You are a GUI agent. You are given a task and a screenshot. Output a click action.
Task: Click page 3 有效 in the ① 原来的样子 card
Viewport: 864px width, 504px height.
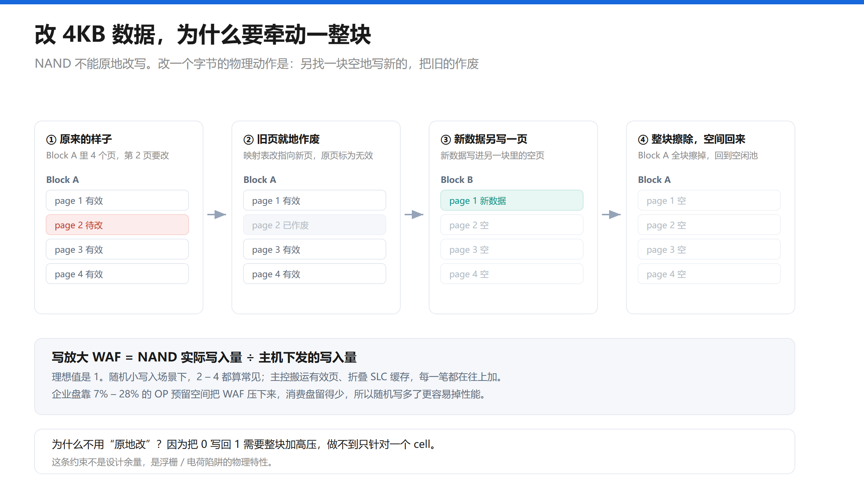[x=117, y=249]
